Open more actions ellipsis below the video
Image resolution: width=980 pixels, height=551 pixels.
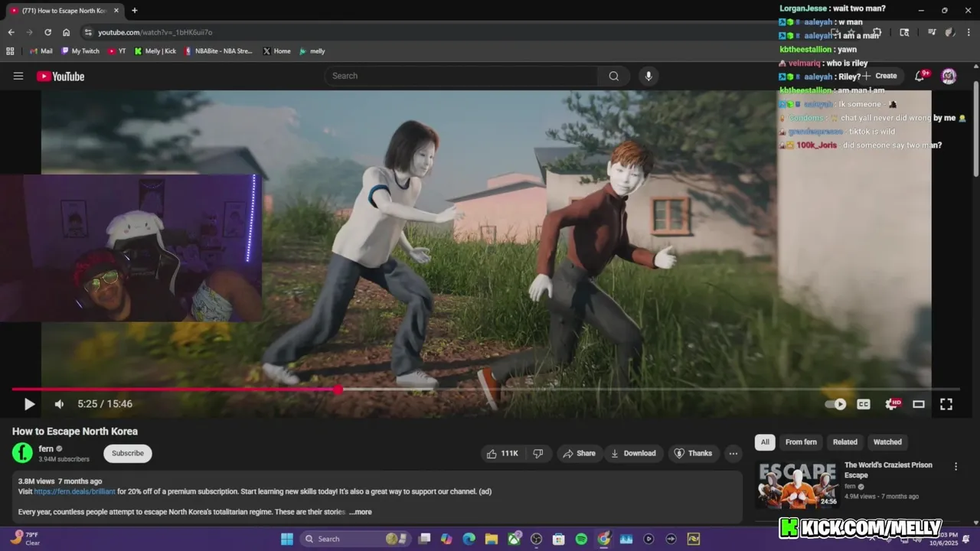pyautogui.click(x=733, y=453)
